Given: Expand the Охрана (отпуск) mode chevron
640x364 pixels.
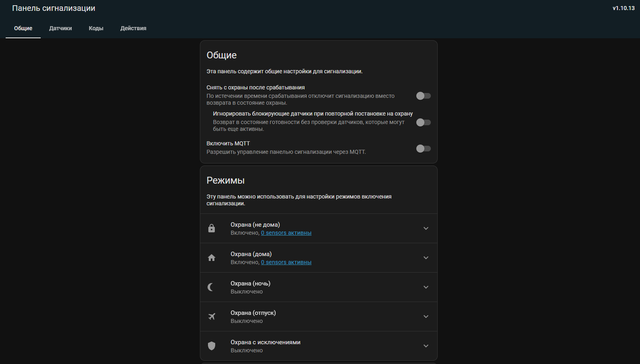Looking at the screenshot, I should 426,316.
